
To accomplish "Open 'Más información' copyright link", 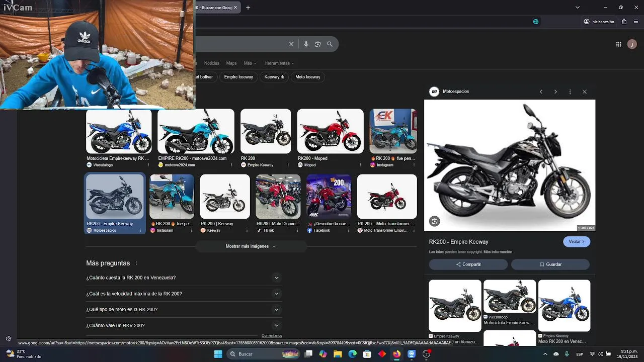I will pyautogui.click(x=497, y=252).
